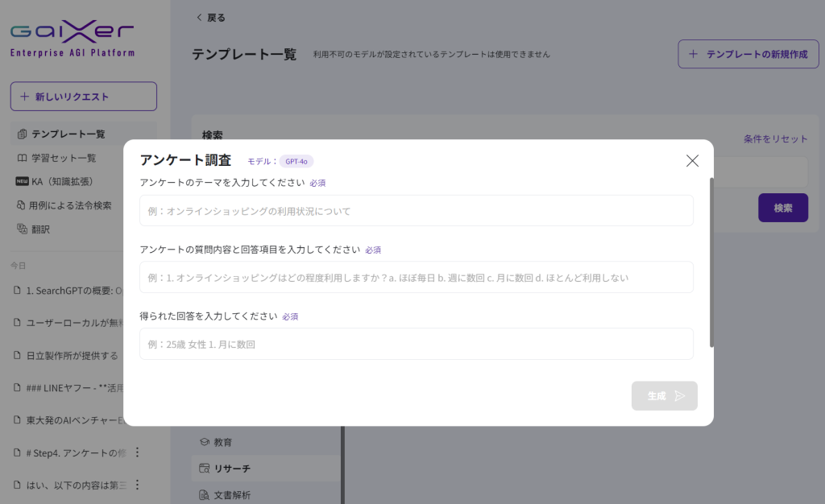The width and height of the screenshot is (825, 504).
Task: Close the アンケート調査 dialog with the X
Action: [x=692, y=160]
